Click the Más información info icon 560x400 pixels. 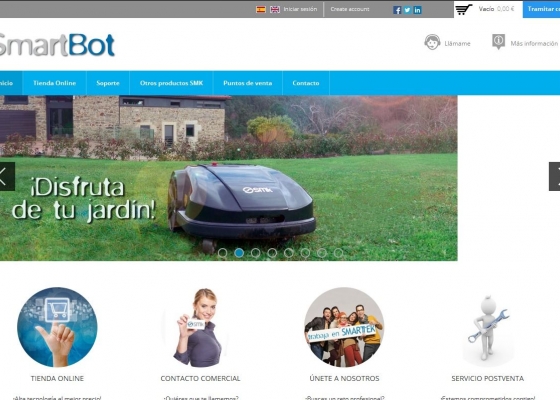[x=498, y=42]
